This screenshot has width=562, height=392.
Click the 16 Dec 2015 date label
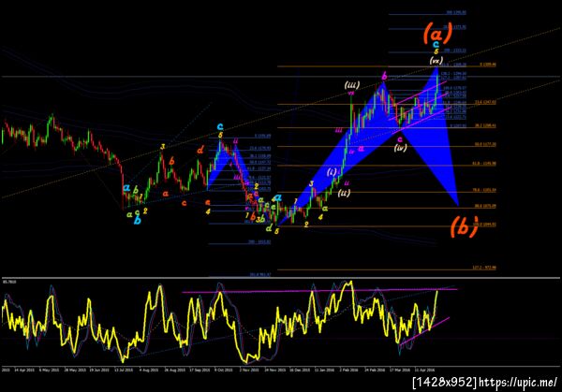(300, 370)
